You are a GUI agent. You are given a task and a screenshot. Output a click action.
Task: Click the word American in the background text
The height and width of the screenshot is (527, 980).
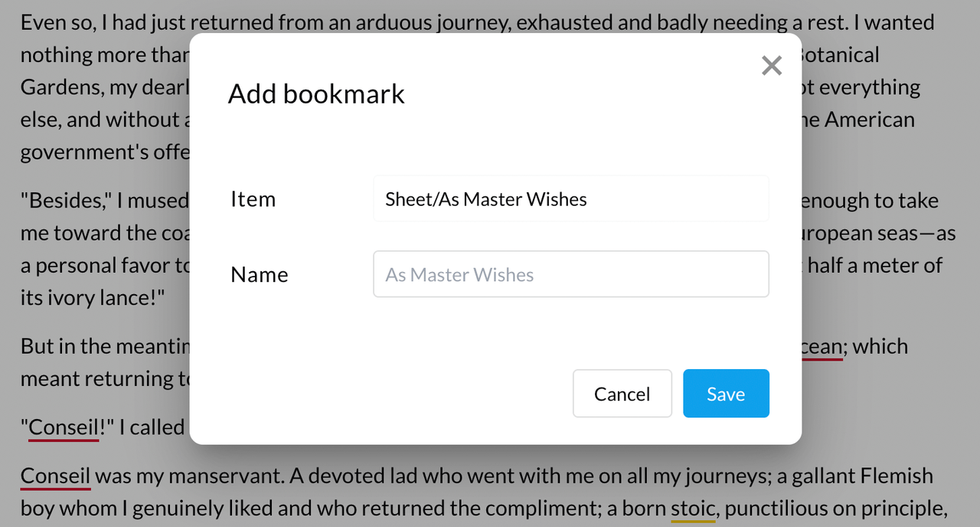click(869, 119)
